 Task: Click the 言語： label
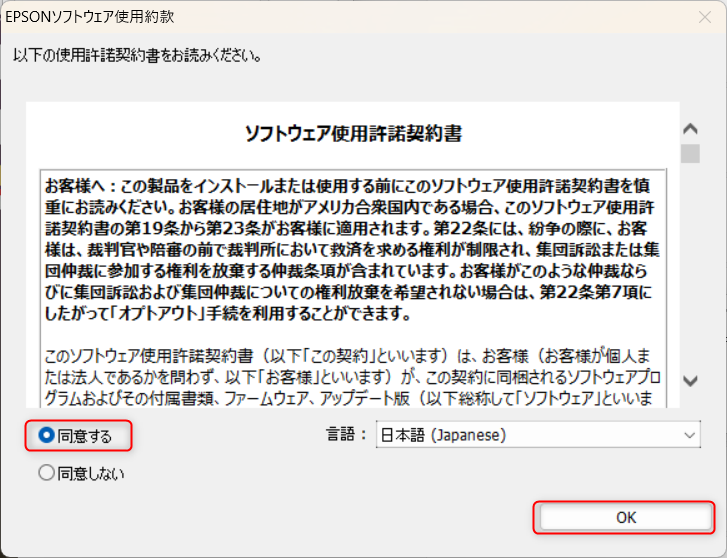(x=346, y=435)
